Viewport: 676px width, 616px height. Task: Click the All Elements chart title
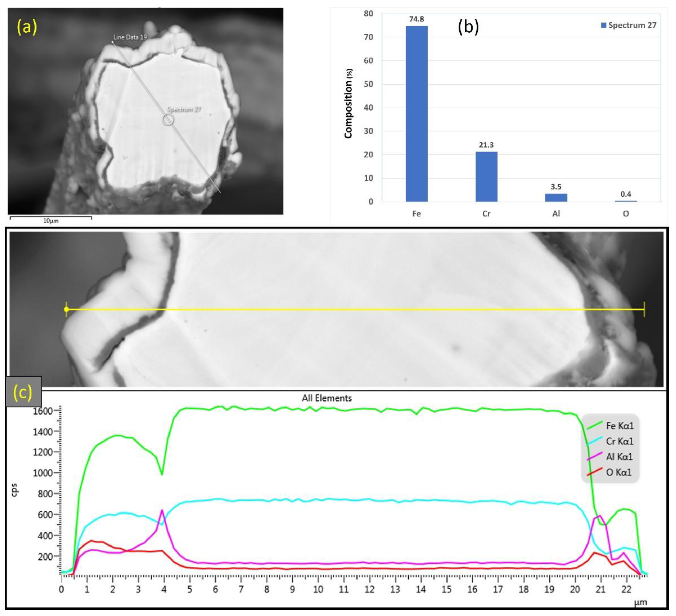click(327, 398)
